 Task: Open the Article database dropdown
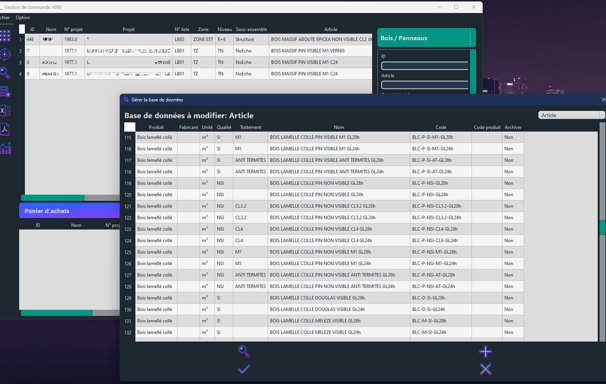[x=571, y=115]
